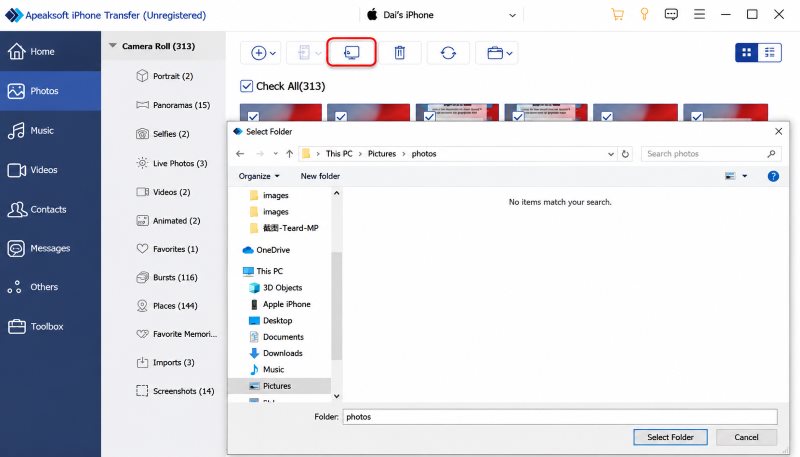Open Videos section in sidebar
Screen dimensions: 800x457
tap(50, 170)
